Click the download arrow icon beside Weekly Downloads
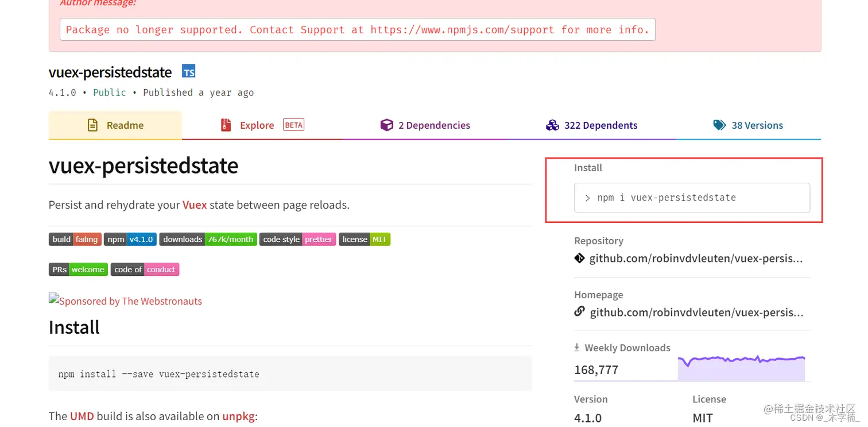 click(x=577, y=347)
